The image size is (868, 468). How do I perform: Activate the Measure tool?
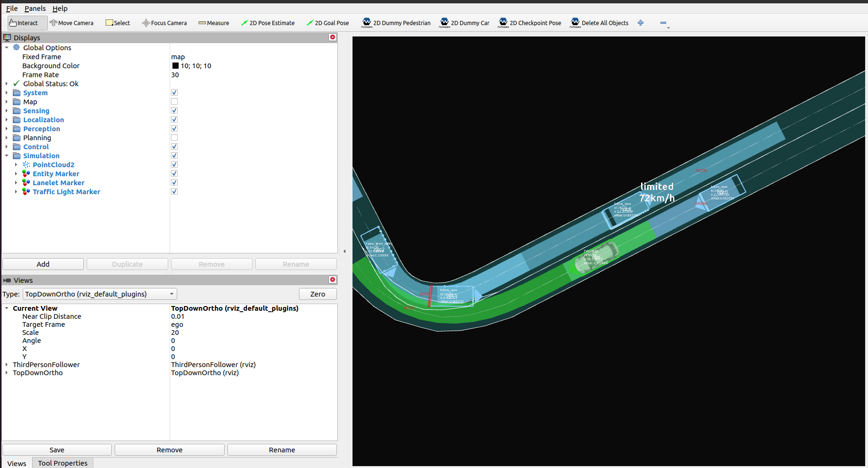(x=214, y=23)
